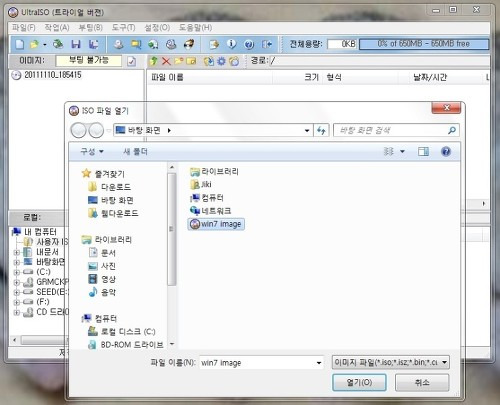The height and width of the screenshot is (405, 500).
Task: Open the 구성 dropdown menu
Action: click(x=92, y=152)
